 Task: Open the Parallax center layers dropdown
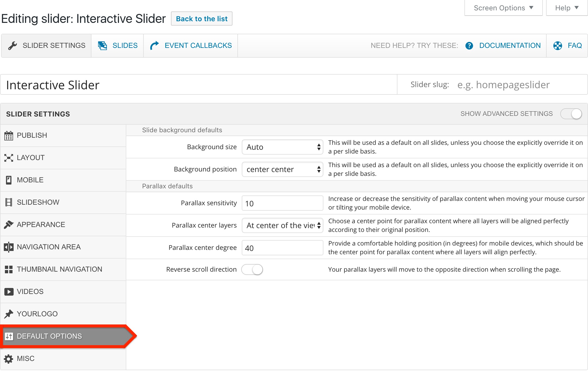pyautogui.click(x=282, y=225)
